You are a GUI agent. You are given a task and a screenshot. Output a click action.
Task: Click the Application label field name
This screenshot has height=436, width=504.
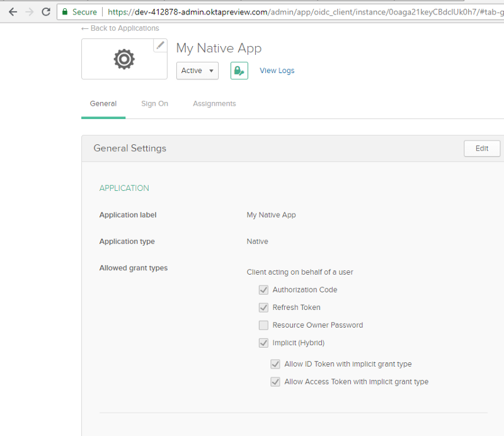(x=128, y=215)
